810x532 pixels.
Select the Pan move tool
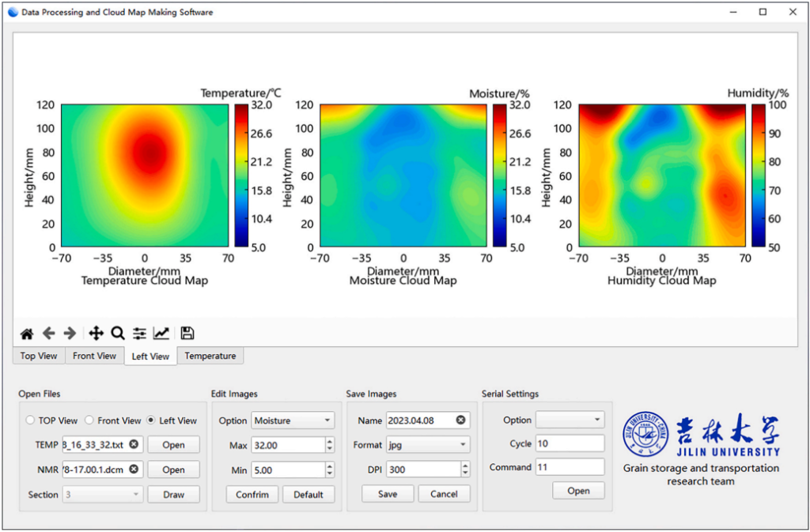[x=97, y=334]
